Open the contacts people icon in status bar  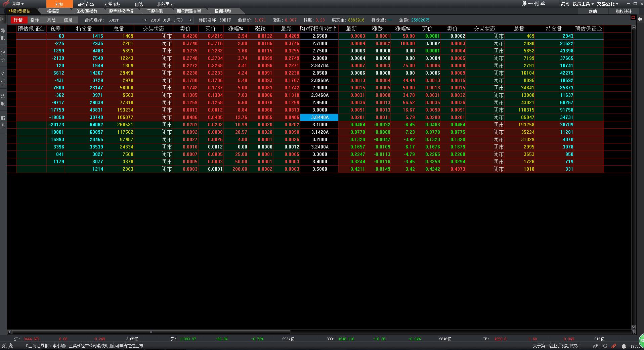coord(596,346)
